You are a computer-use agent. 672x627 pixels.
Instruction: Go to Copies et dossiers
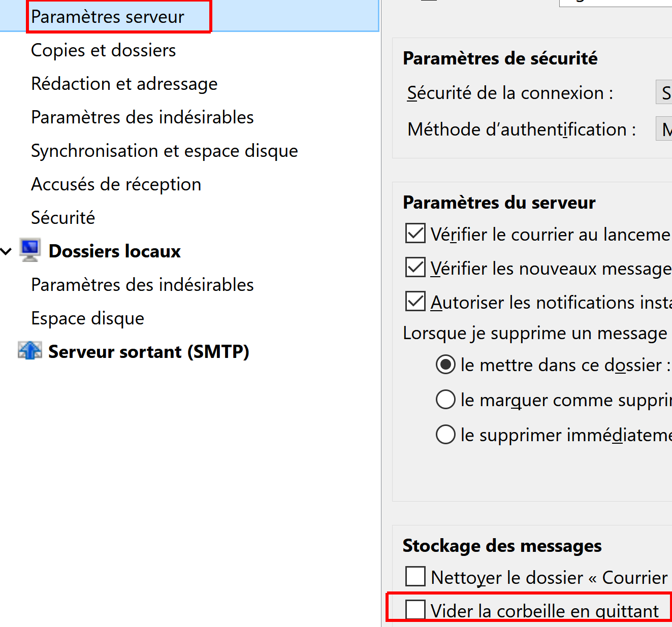pyautogui.click(x=104, y=50)
